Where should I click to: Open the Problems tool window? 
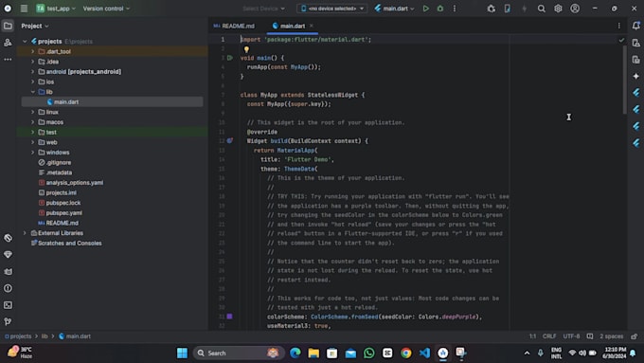tap(8, 288)
